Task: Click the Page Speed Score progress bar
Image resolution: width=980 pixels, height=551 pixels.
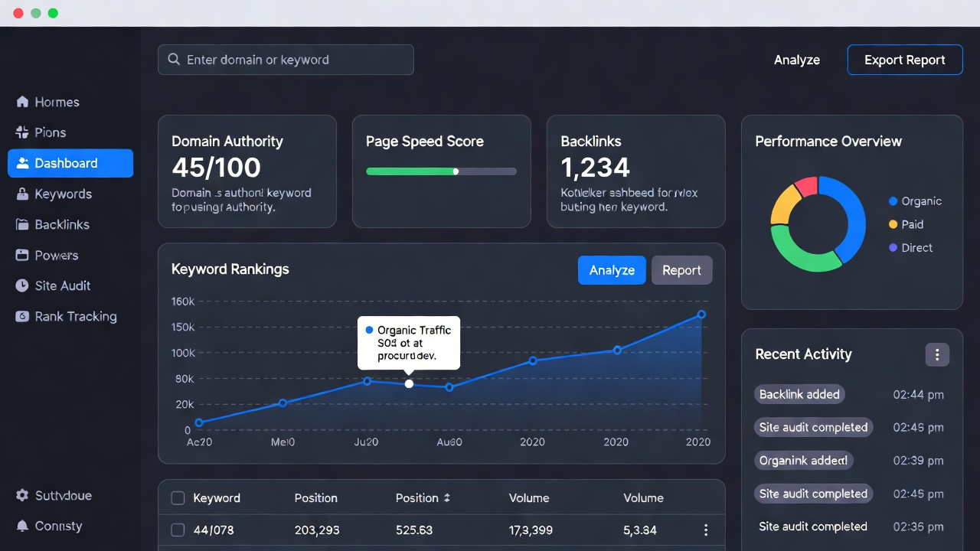Action: click(441, 171)
